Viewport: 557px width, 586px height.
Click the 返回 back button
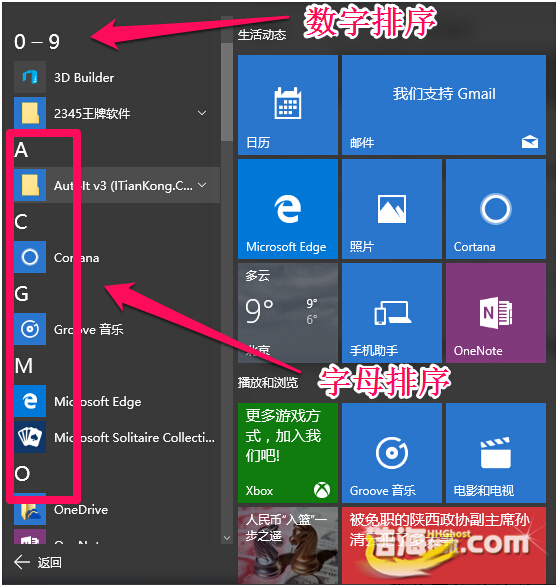37,562
